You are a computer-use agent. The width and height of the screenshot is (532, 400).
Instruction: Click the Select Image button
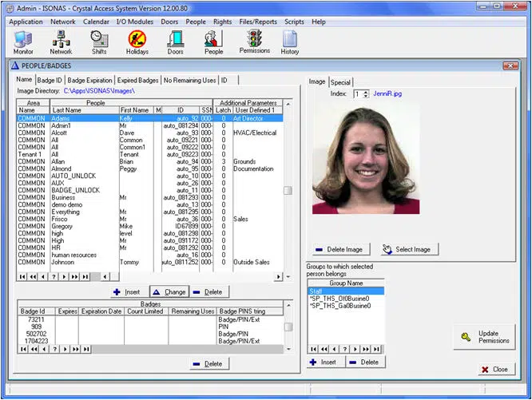pos(406,249)
